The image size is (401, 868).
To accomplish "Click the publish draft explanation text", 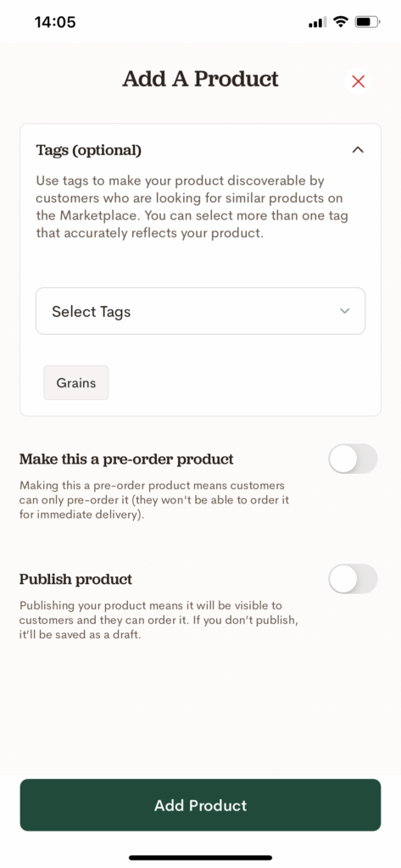I will pos(159,620).
